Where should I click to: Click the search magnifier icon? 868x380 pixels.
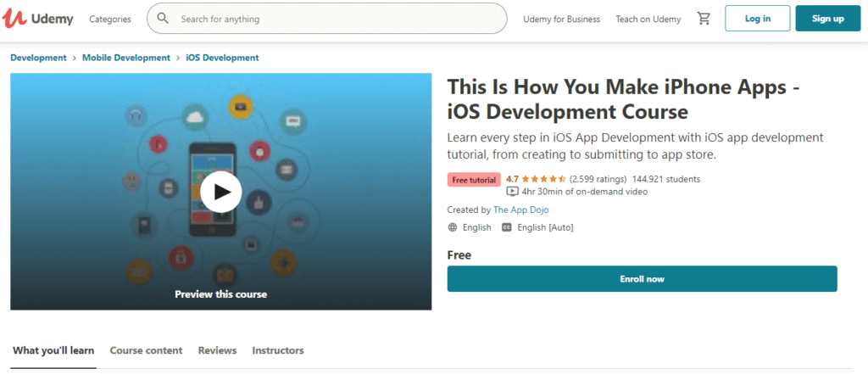(163, 19)
